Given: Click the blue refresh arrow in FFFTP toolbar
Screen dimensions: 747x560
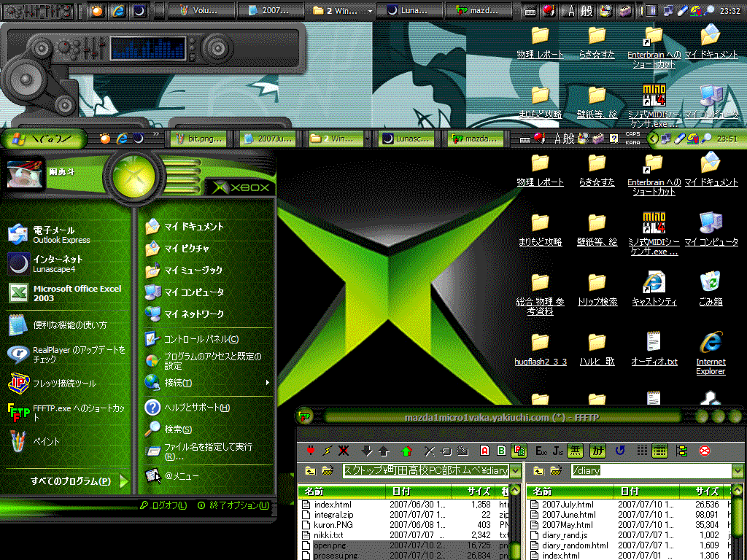Looking at the screenshot, I should (x=620, y=450).
